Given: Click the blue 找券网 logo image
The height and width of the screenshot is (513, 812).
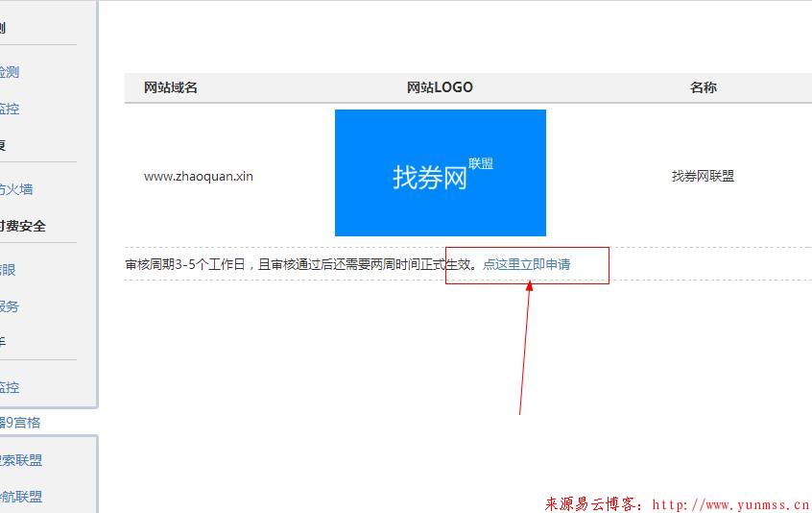Looking at the screenshot, I should (441, 173).
